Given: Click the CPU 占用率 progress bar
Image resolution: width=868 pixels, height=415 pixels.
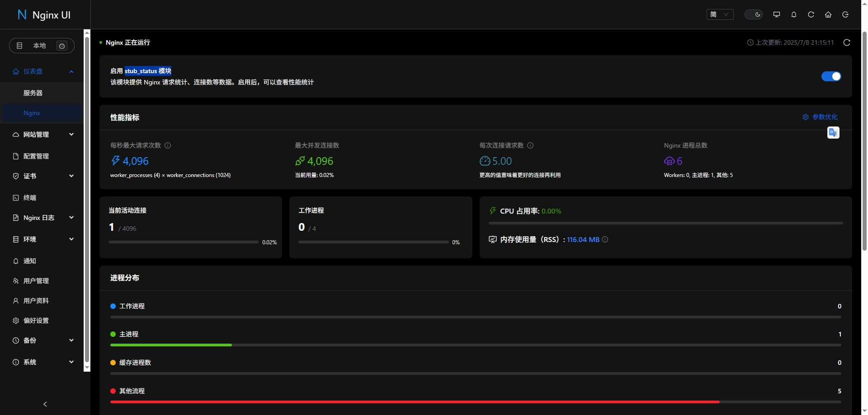Looking at the screenshot, I should (x=665, y=223).
